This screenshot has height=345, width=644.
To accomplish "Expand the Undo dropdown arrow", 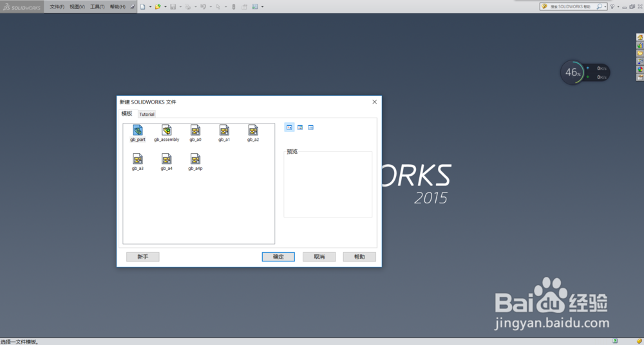I will 211,6.
